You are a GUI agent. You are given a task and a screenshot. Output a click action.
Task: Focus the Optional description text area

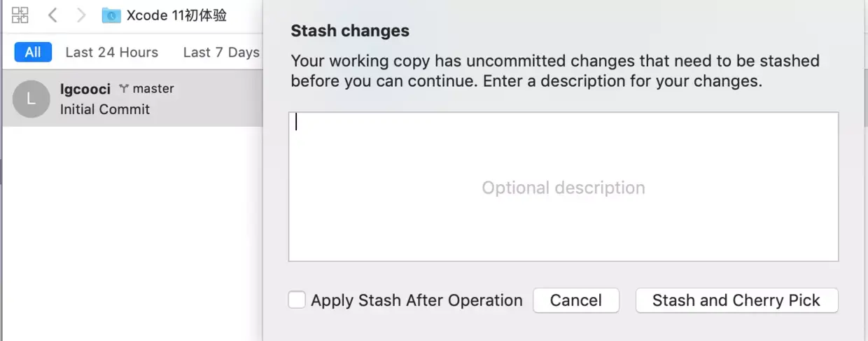point(563,187)
